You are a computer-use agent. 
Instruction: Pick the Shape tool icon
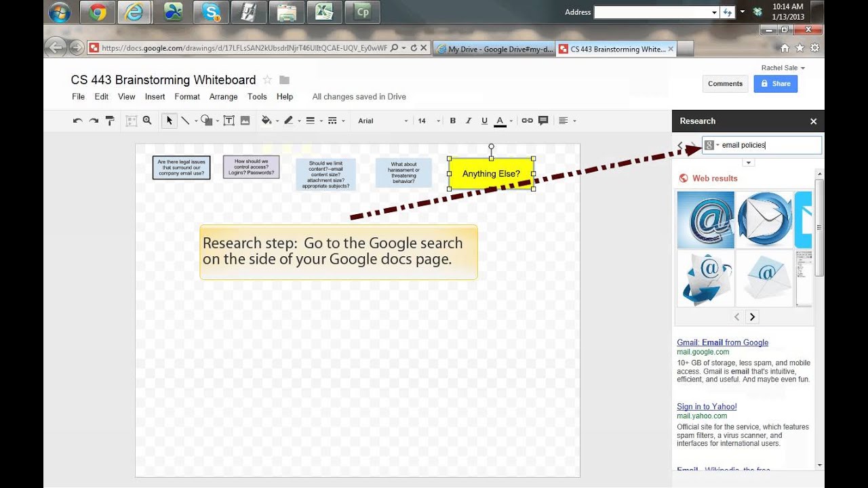pos(207,121)
